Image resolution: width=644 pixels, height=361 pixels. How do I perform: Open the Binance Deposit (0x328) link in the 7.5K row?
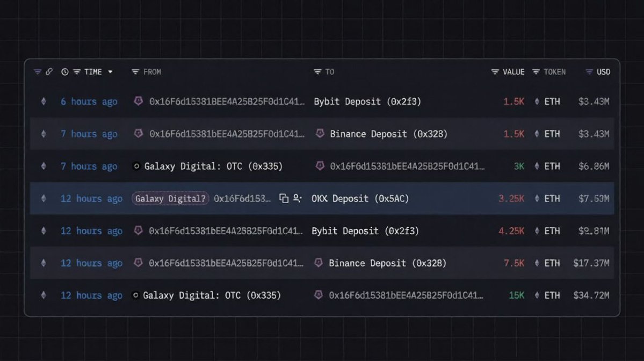(x=387, y=263)
